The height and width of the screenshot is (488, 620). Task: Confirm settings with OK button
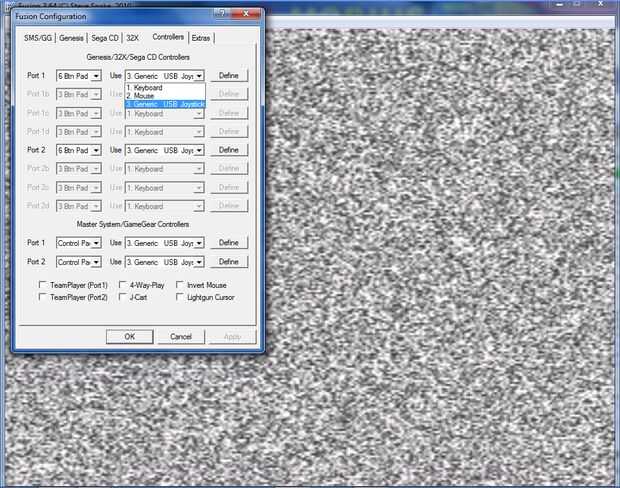tap(130, 337)
